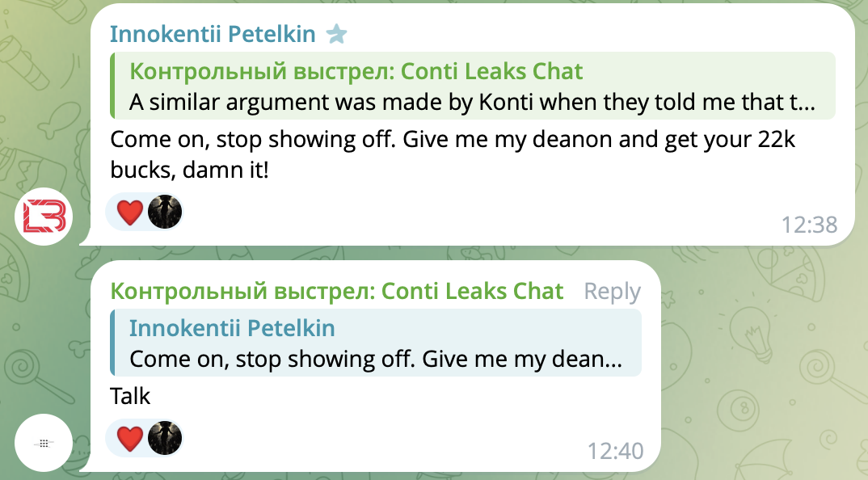Toggle heart reaction on the 12:38 message

pos(129,213)
